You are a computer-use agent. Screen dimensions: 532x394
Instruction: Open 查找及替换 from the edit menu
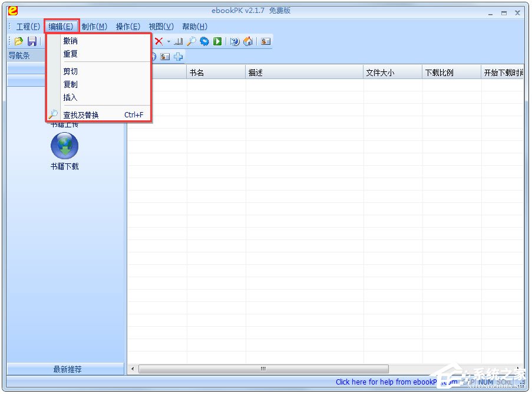98,115
